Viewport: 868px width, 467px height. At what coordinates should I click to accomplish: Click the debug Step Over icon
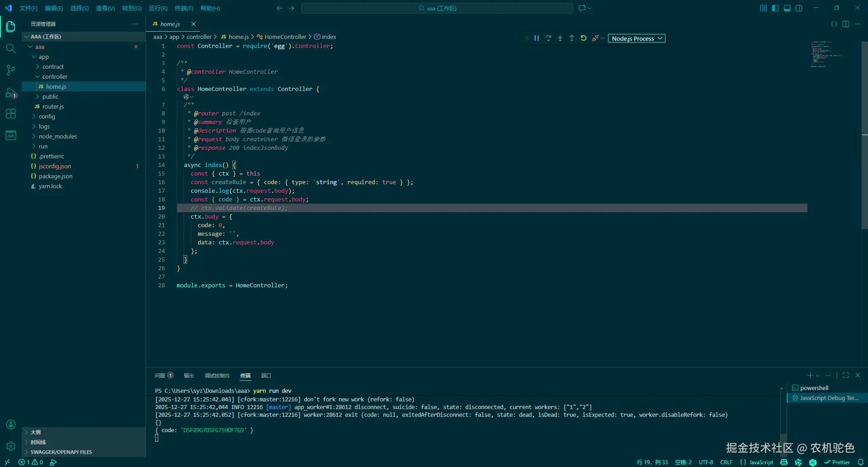548,38
